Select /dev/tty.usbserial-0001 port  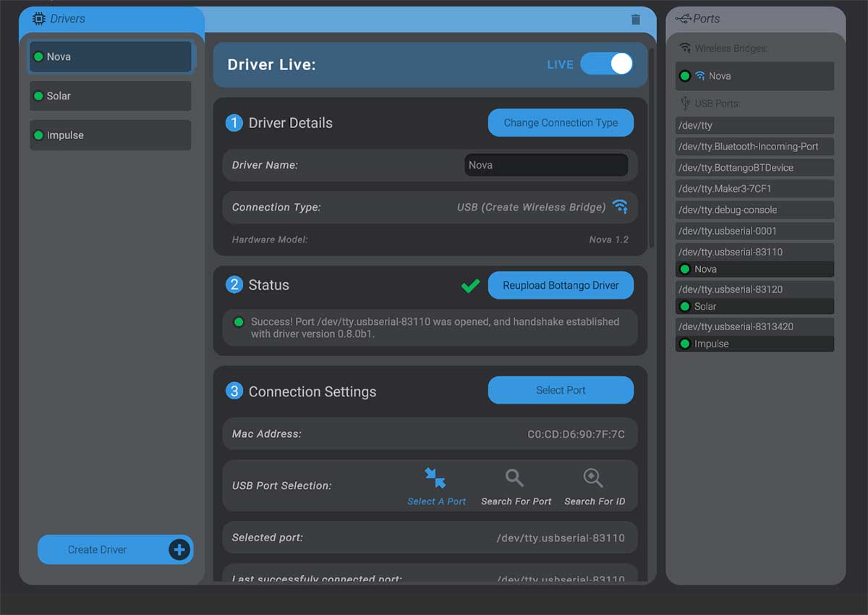point(754,231)
